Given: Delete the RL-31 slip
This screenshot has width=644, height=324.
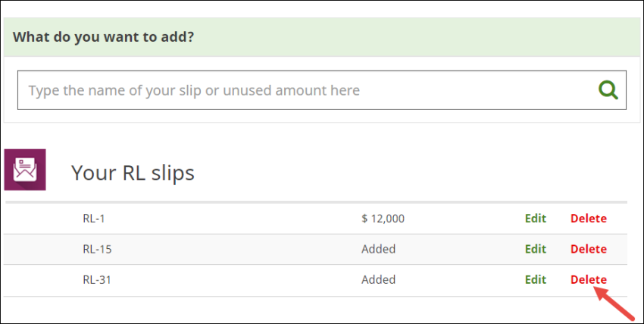Looking at the screenshot, I should [589, 279].
